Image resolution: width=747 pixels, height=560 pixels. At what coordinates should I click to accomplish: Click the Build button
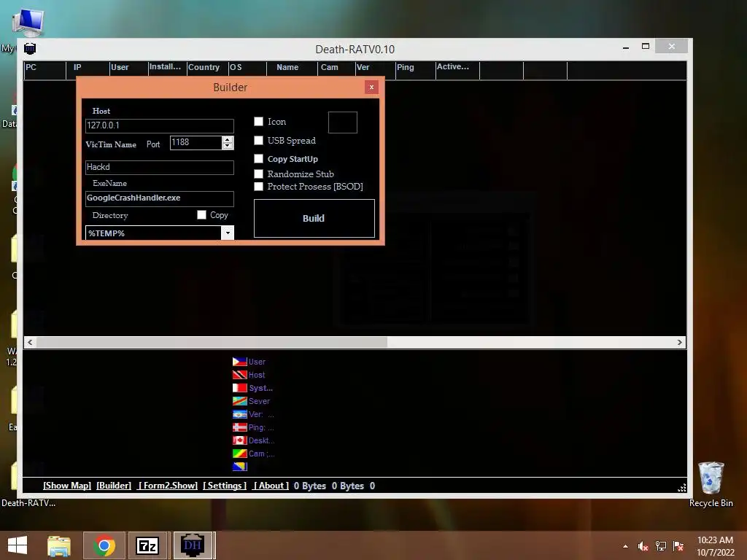(314, 218)
